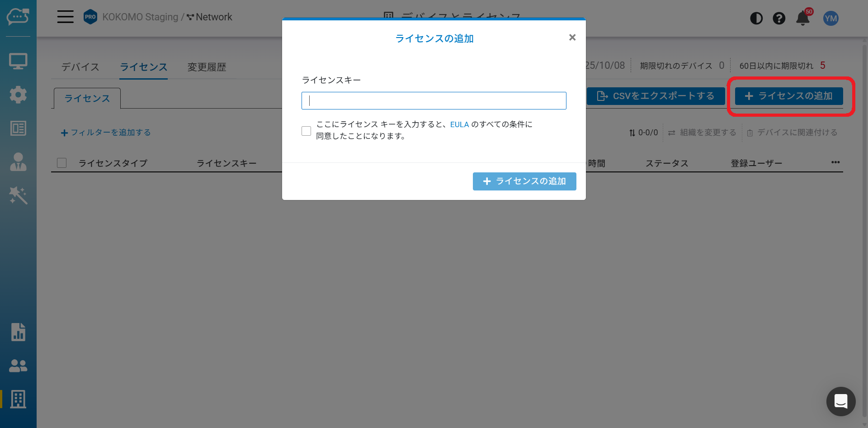The width and height of the screenshot is (868, 428).
Task: Open the hamburger navigation menu
Action: (x=65, y=17)
